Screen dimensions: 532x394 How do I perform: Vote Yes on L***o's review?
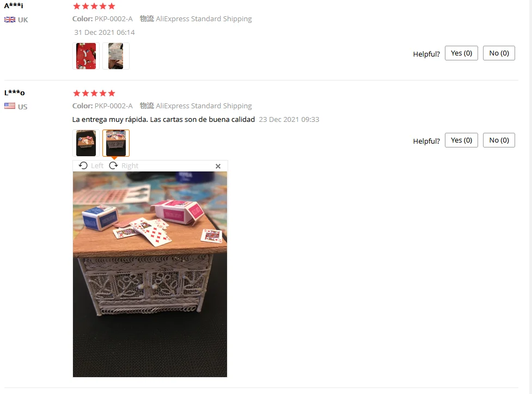pyautogui.click(x=461, y=140)
